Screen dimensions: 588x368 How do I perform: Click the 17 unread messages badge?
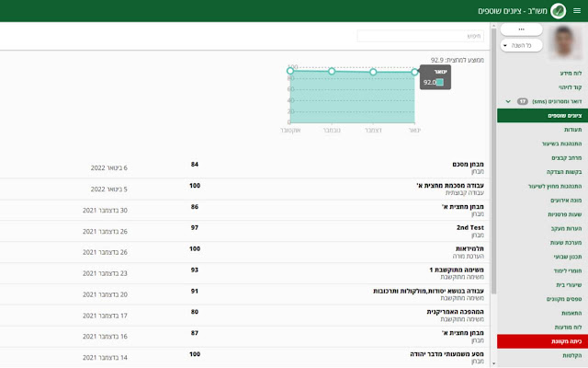pyautogui.click(x=523, y=101)
